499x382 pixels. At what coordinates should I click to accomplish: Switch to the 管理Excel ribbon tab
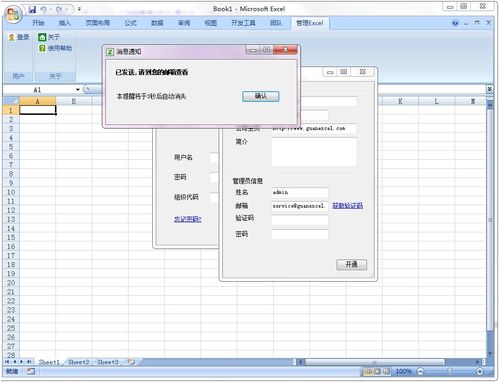pos(309,23)
